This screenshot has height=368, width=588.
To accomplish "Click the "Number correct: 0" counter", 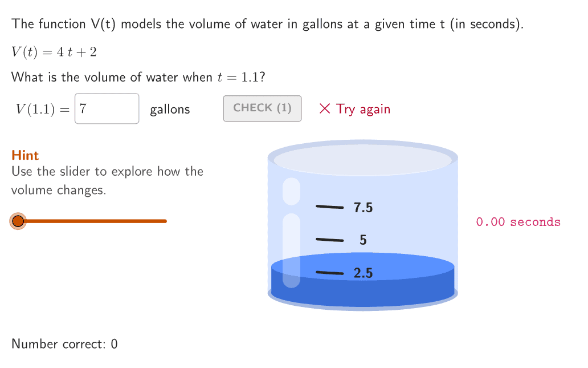I will click(64, 344).
